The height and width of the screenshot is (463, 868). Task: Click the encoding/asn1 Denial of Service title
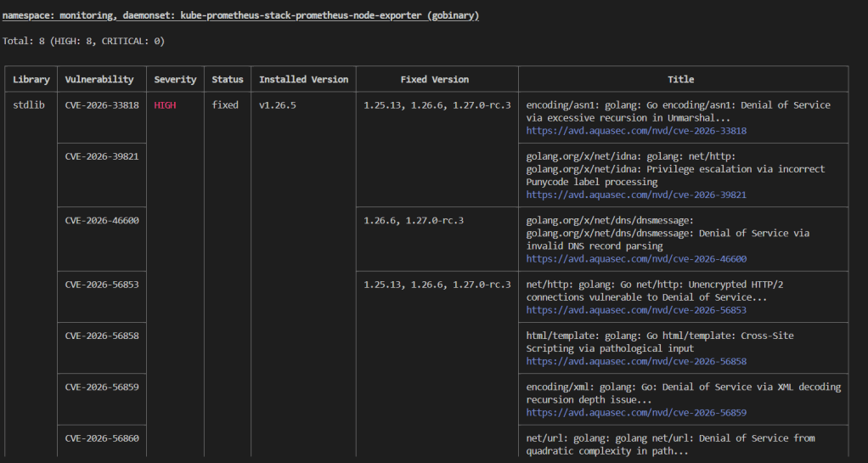[678, 111]
